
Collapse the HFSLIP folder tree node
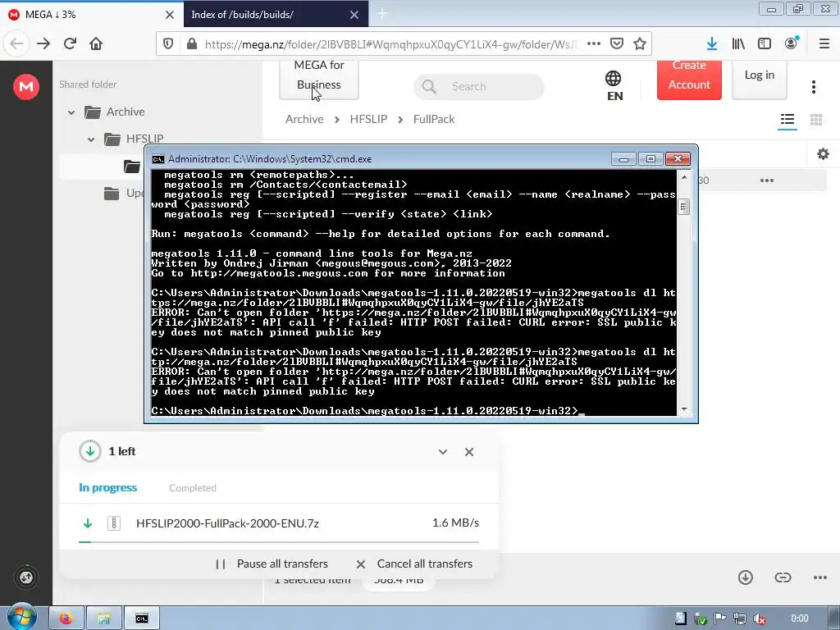point(91,139)
